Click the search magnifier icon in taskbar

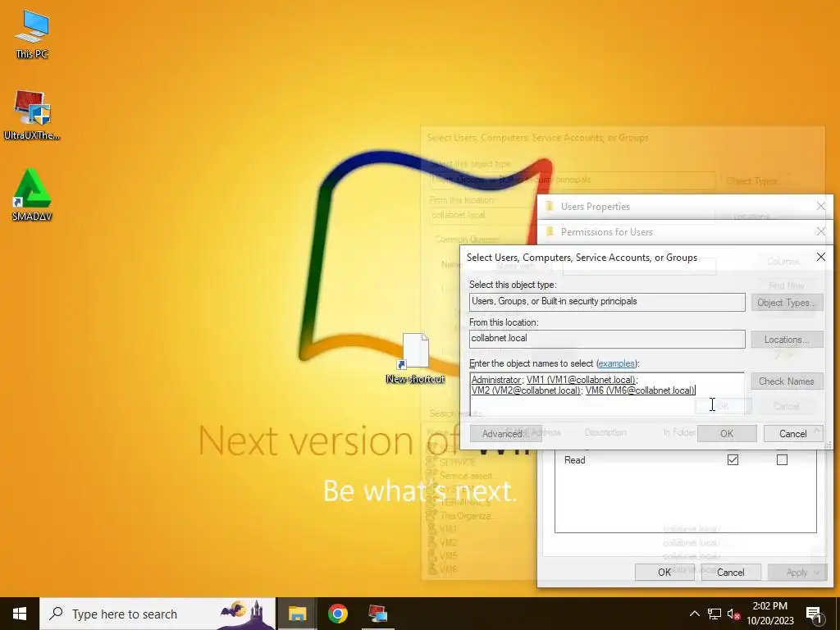point(56,614)
